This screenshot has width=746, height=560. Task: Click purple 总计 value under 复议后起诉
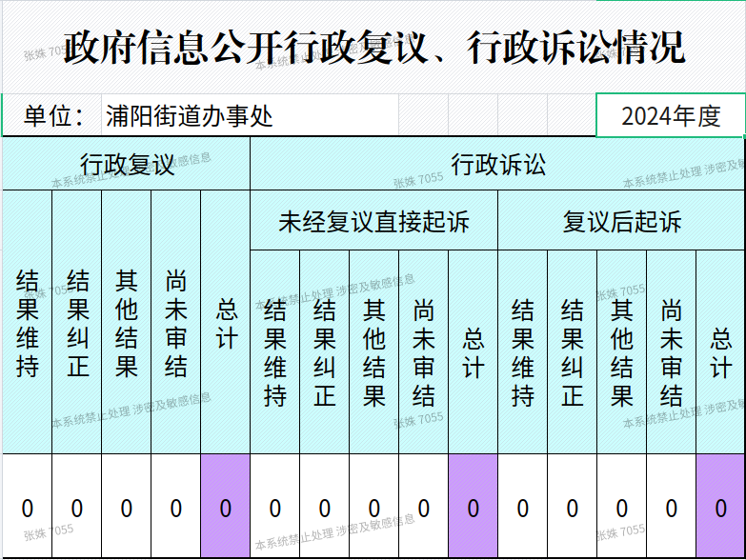[721, 507]
